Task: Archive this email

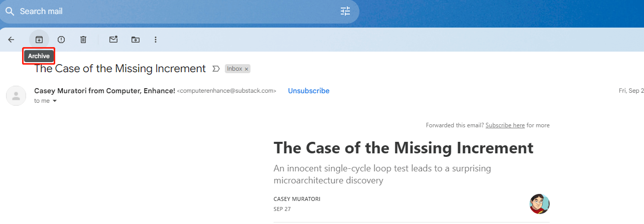Action: pos(39,40)
